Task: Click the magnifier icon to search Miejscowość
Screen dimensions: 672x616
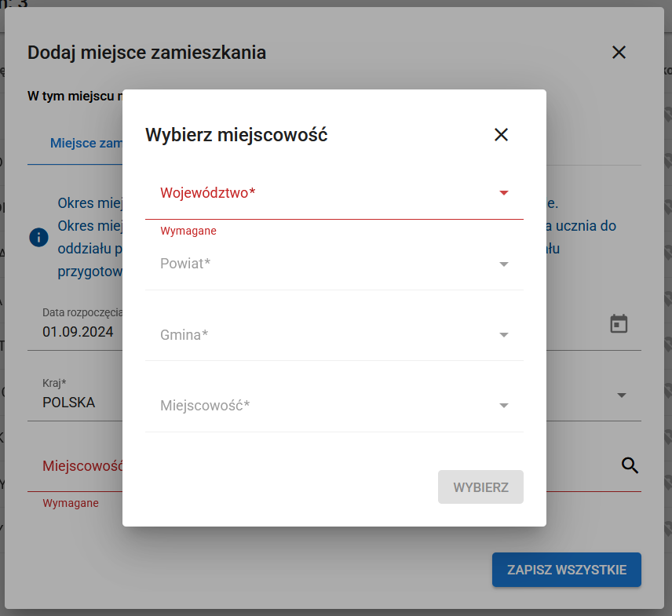Action: [x=630, y=465]
